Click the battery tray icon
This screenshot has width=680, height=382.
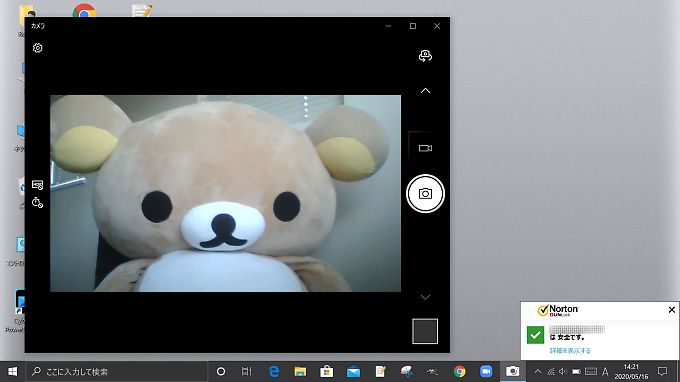[x=576, y=372]
